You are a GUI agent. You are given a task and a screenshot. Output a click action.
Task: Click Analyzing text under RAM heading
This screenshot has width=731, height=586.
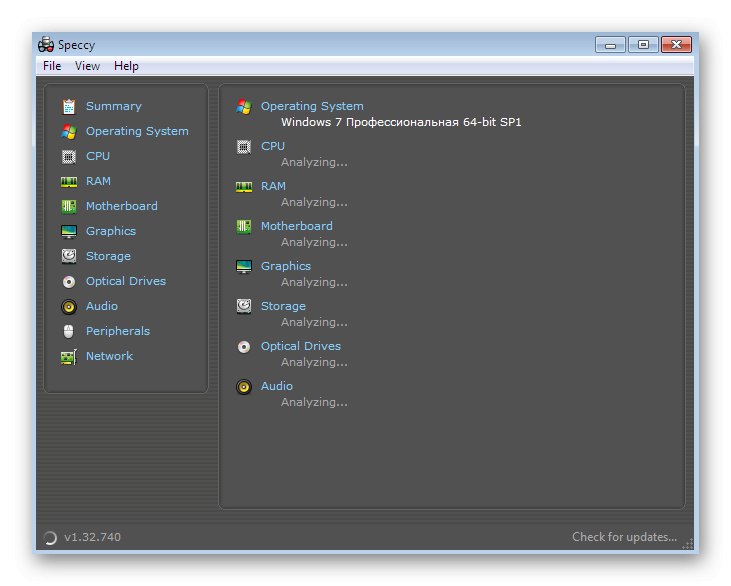(314, 203)
